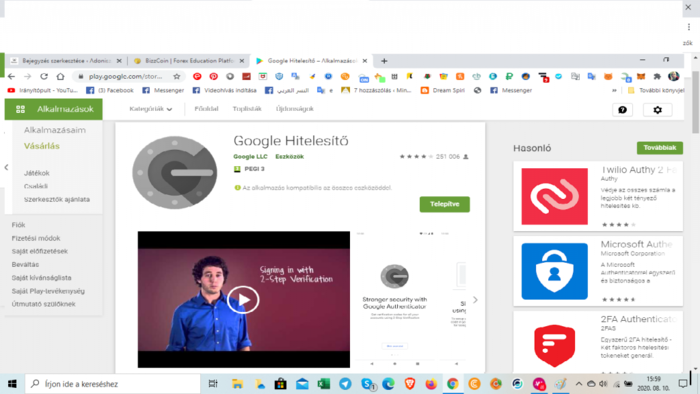The height and width of the screenshot is (394, 700).
Task: Open the Play Store settings gear
Action: tap(658, 110)
